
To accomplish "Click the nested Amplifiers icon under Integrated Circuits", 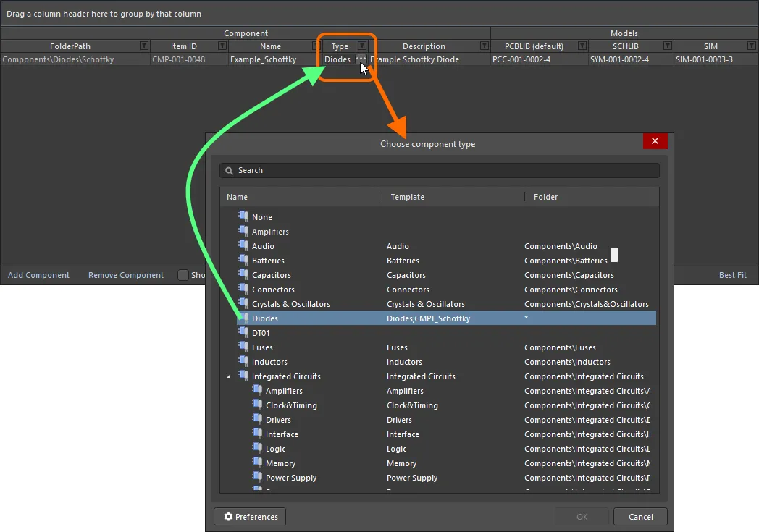I will 258,390.
